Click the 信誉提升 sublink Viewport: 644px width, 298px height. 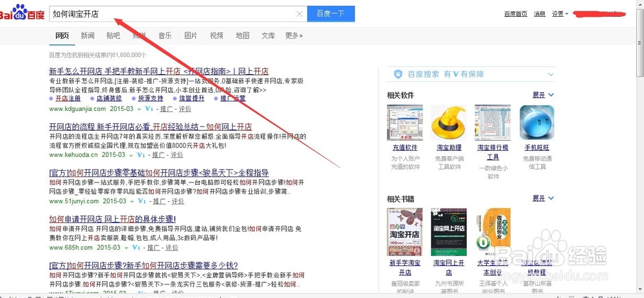(192, 99)
